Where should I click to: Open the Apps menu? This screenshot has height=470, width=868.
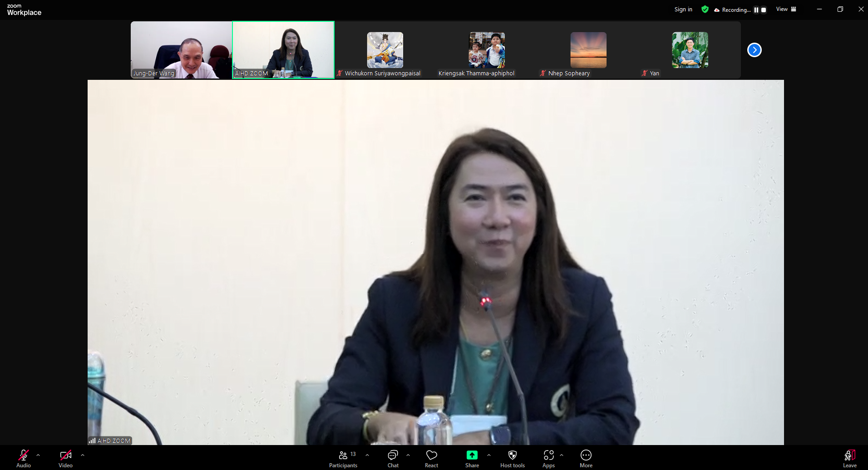pos(548,459)
